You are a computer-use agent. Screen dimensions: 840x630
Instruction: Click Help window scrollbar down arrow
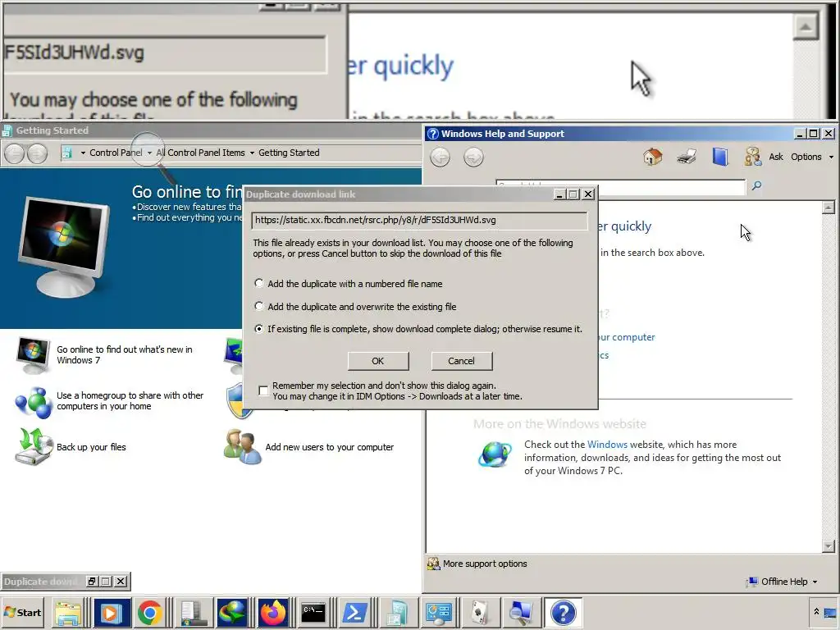click(829, 546)
